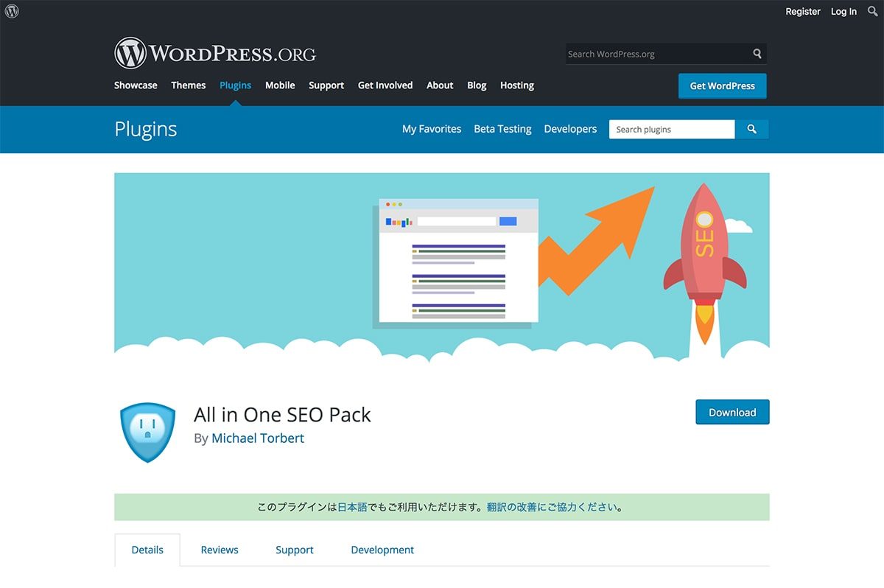Select the Development tab

point(382,550)
